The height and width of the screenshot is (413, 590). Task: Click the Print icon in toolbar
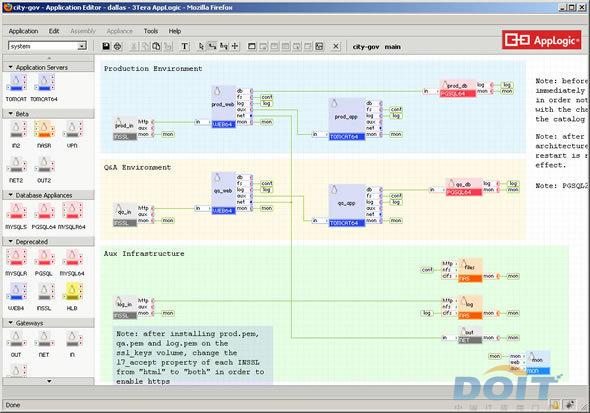[117, 46]
